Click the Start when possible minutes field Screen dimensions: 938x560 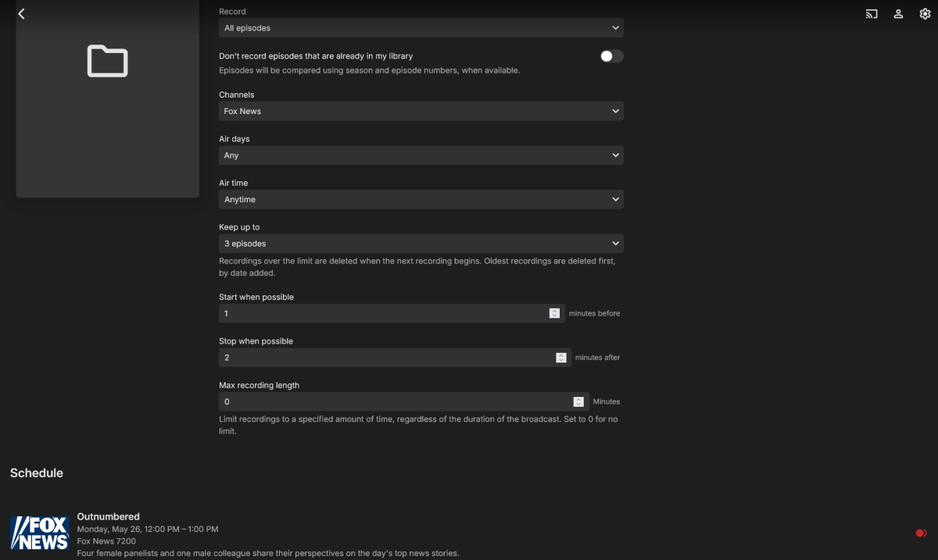(x=383, y=314)
